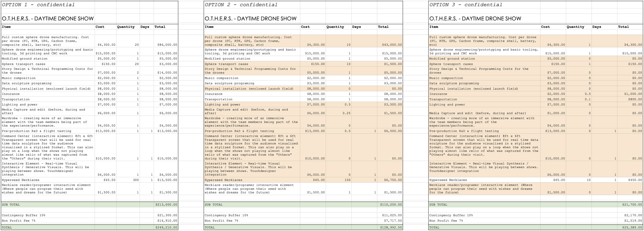
Task: Select the 'Item' column header in Option 1
Action: tap(6, 27)
